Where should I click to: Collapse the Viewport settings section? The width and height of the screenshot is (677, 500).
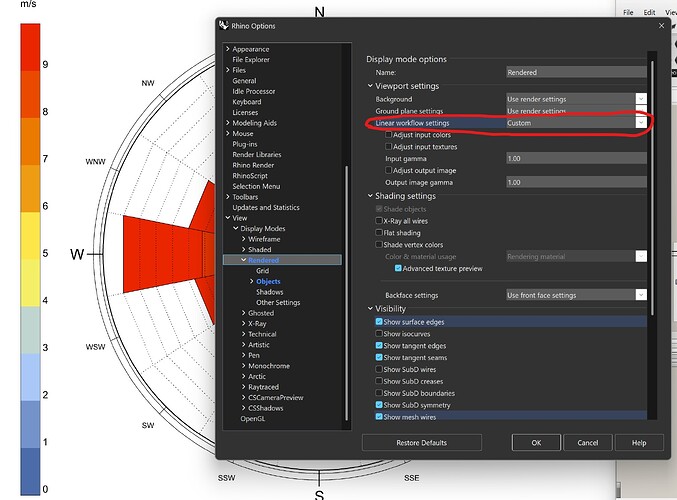click(370, 85)
